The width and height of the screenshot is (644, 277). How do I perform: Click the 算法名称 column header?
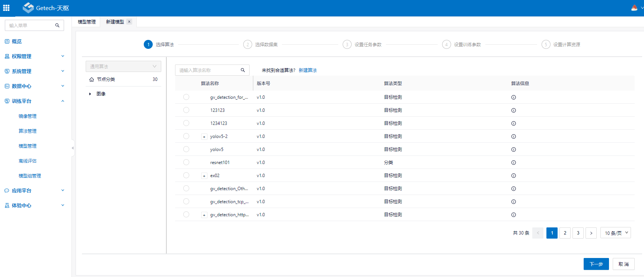pos(210,84)
